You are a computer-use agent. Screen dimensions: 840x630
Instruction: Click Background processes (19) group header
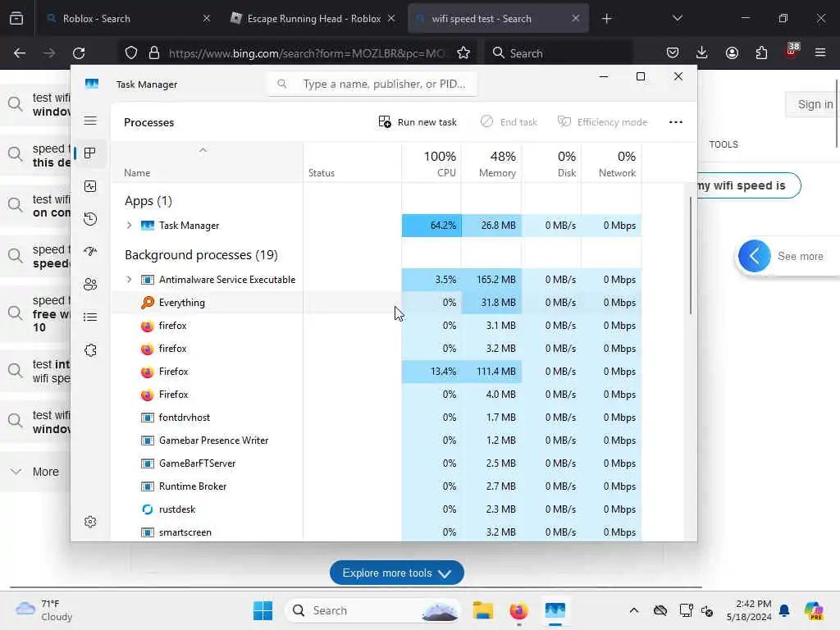tap(201, 254)
